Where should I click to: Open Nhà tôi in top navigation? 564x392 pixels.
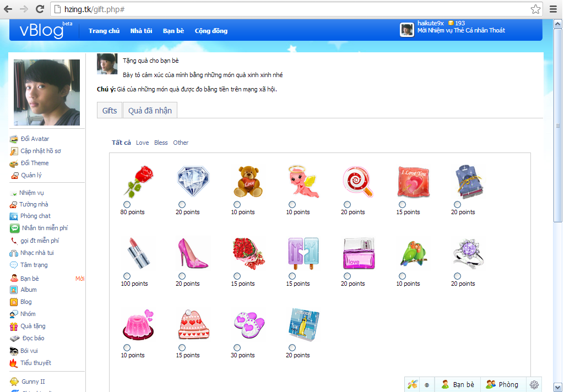[x=141, y=31]
